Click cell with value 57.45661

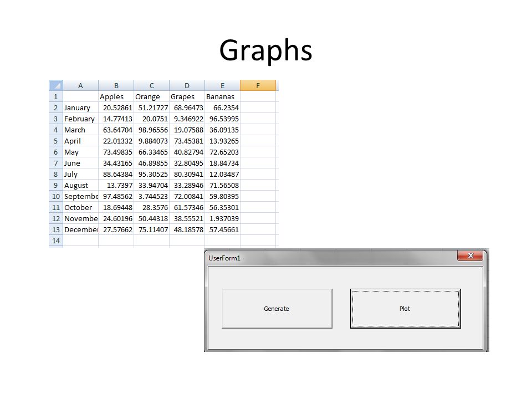[x=223, y=229]
